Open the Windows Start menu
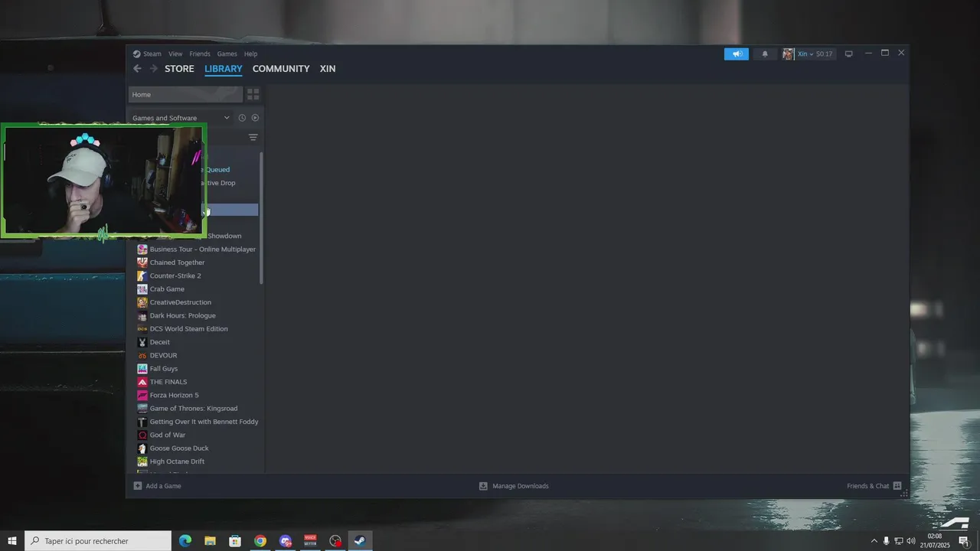 pos(12,541)
